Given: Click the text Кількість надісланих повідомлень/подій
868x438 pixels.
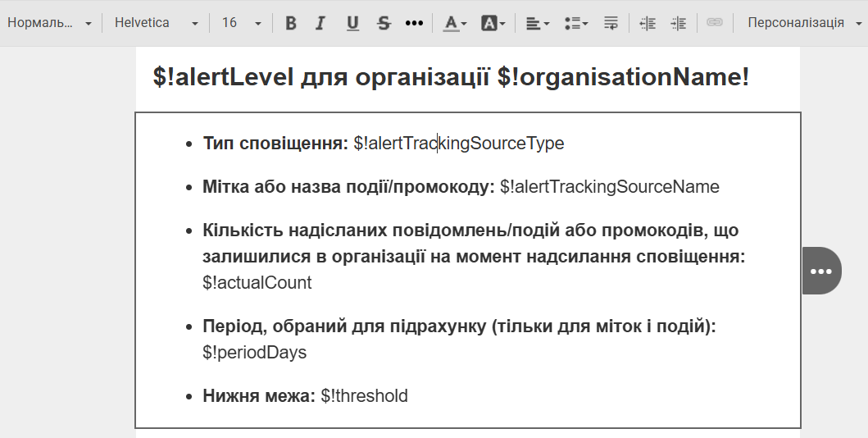Looking at the screenshot, I should [x=381, y=230].
